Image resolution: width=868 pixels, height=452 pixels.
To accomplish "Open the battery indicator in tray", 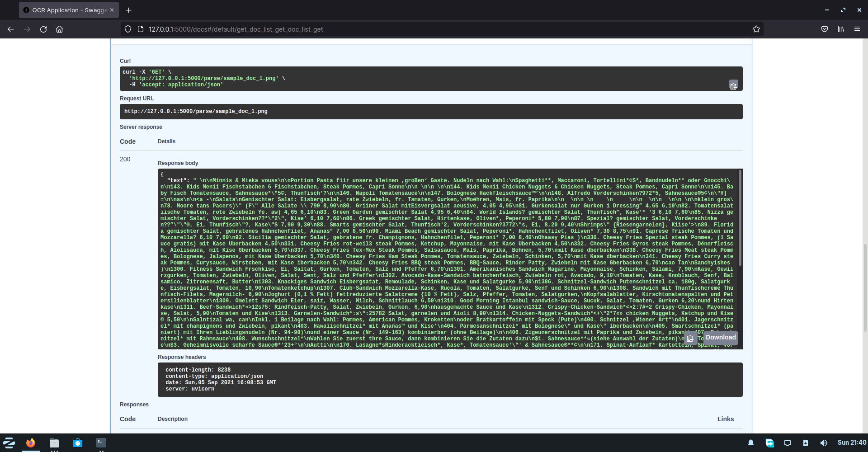I will click(806, 443).
